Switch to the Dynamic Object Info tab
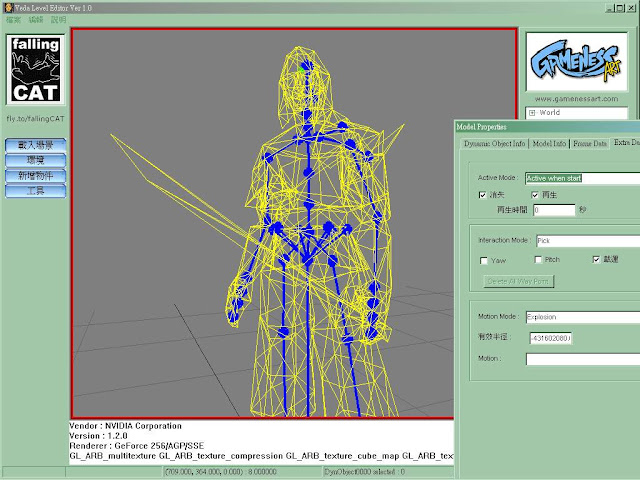The width and height of the screenshot is (640, 480). [494, 143]
